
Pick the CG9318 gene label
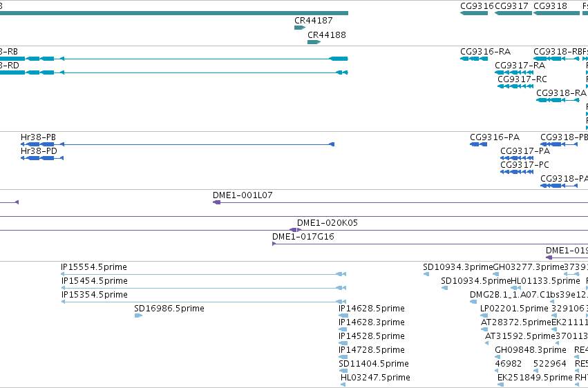pyautogui.click(x=550, y=6)
